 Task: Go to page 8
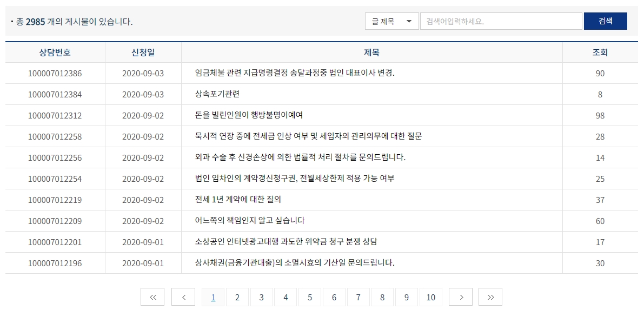click(x=382, y=297)
